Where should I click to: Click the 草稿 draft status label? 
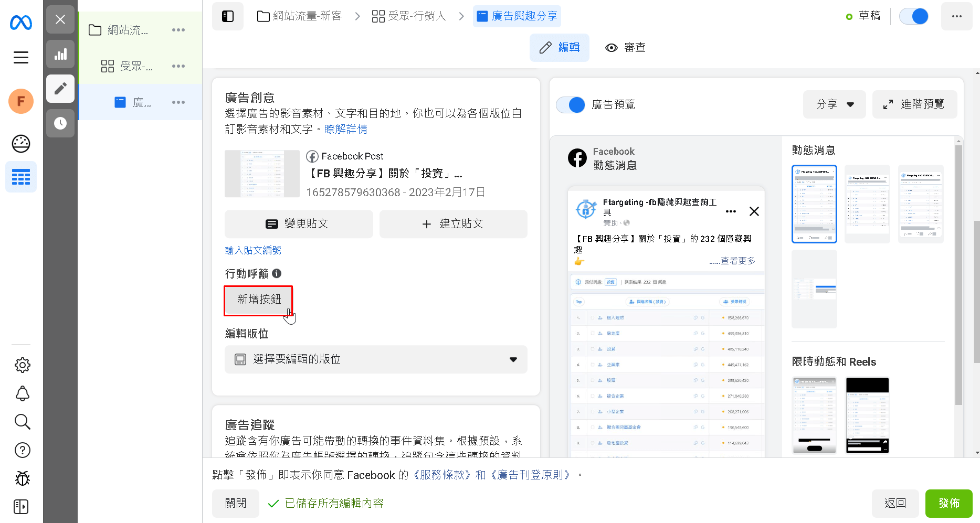pos(869,16)
